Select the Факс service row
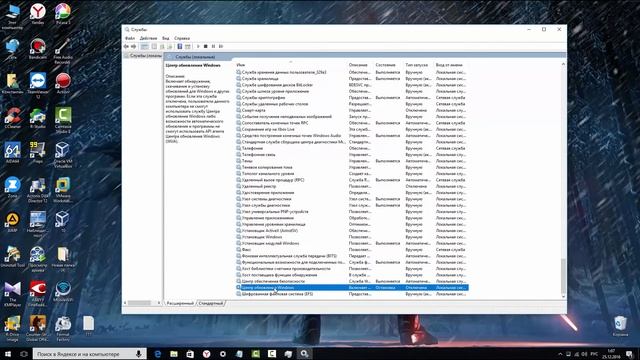Viewport: 640px width, 360px height. pos(352,249)
